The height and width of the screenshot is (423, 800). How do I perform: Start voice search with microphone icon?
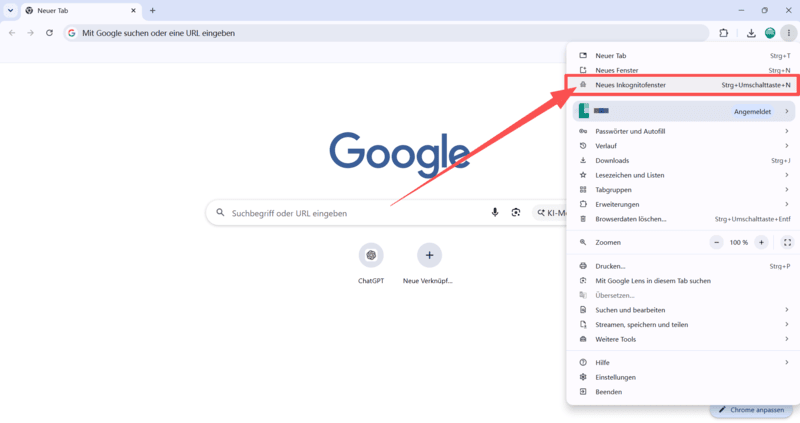[x=494, y=212]
